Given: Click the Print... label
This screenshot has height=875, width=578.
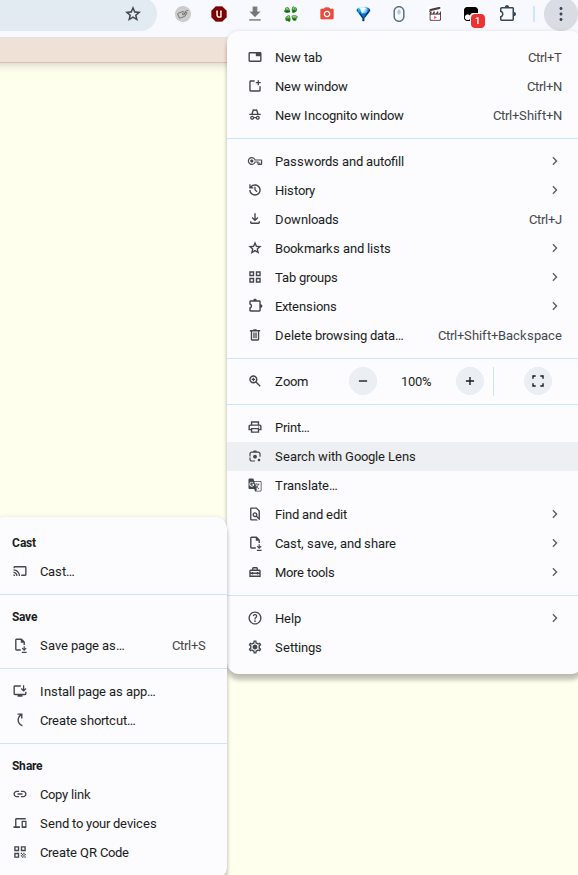Looking at the screenshot, I should click(292, 427).
